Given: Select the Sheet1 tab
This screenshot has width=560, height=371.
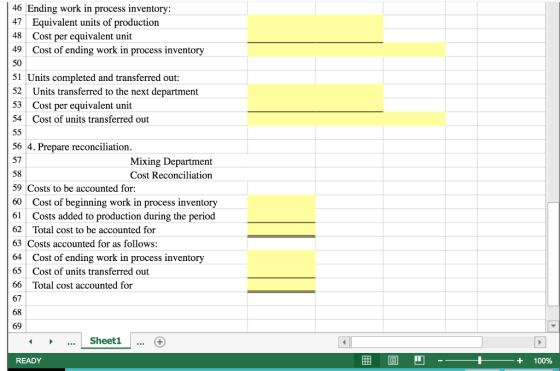Looking at the screenshot, I should coord(106,341).
